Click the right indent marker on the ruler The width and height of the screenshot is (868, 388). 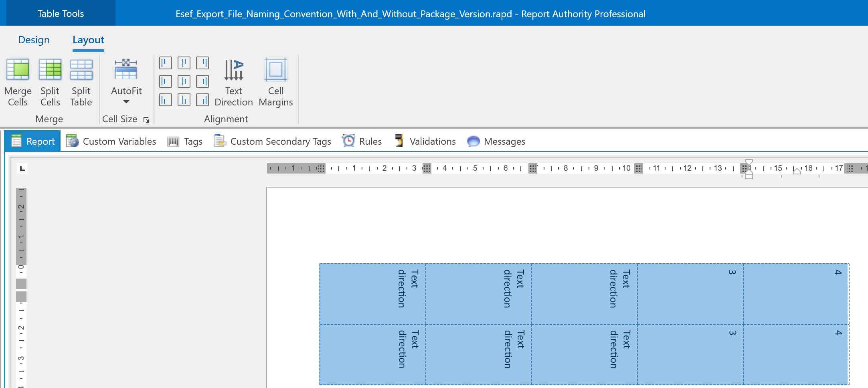797,171
